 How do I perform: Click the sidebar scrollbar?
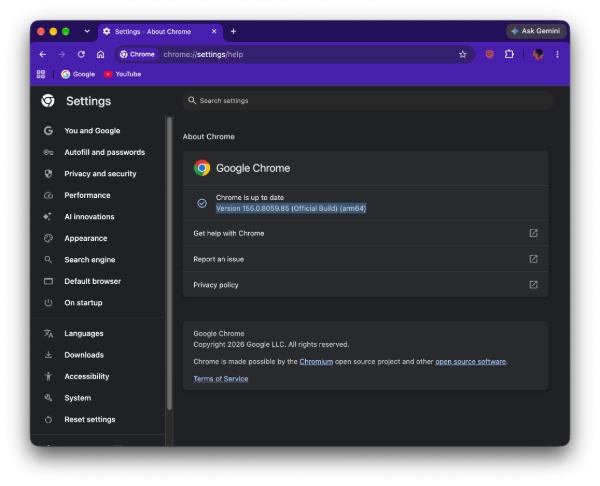point(170,264)
